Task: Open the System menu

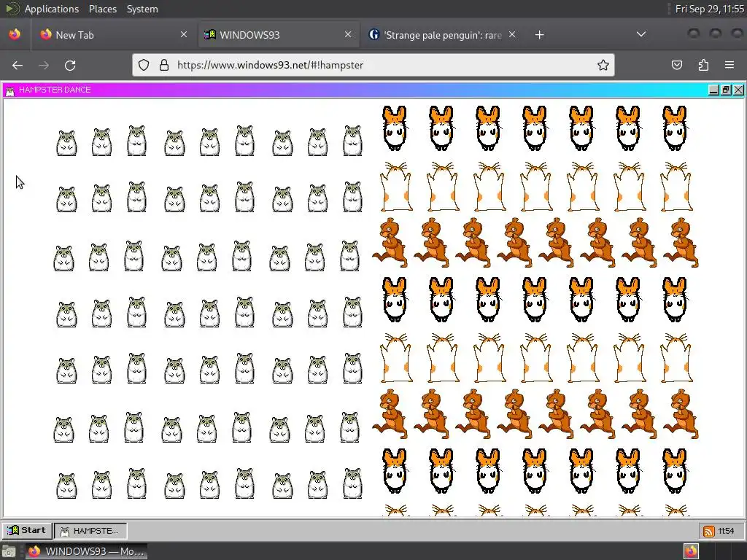Action: click(x=142, y=9)
